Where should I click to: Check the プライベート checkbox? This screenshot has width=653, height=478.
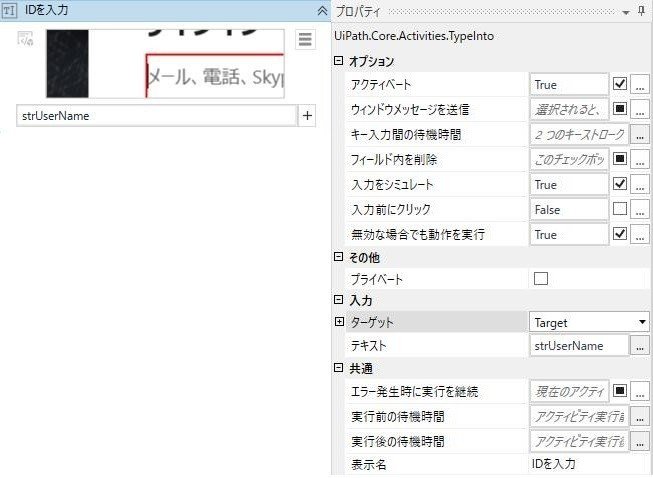tap(541, 278)
